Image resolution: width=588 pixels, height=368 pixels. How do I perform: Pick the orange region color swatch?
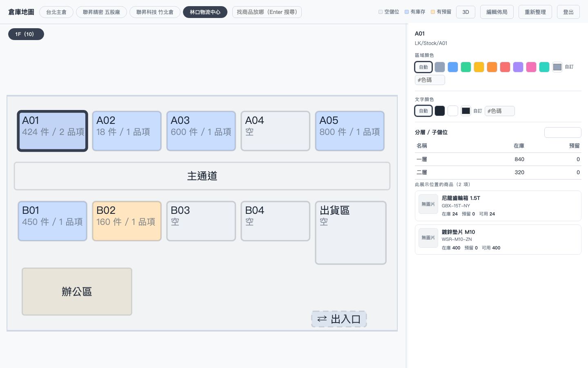492,67
